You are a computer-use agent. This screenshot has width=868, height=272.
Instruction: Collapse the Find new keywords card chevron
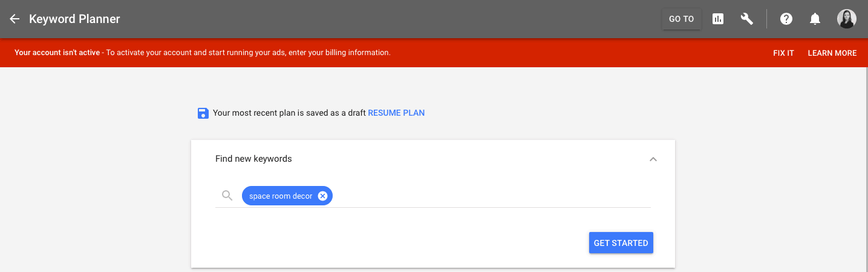[653, 159]
